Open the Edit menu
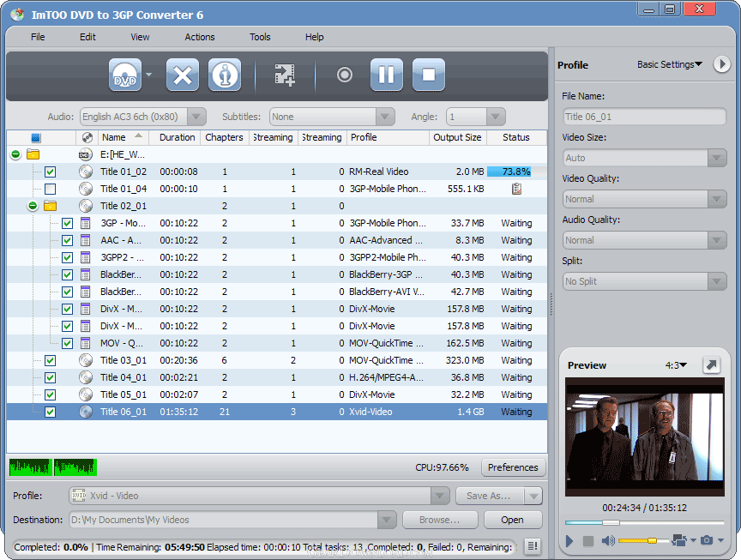 coord(87,37)
